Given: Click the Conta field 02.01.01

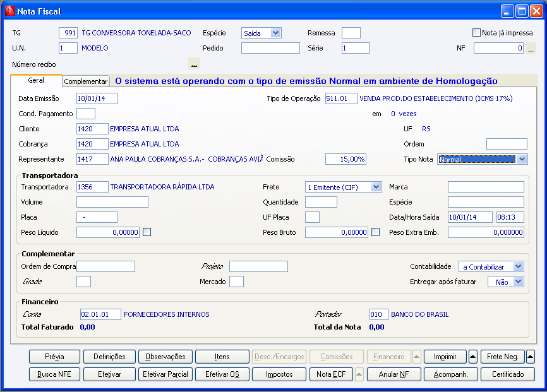Looking at the screenshot, I should pyautogui.click(x=100, y=314).
